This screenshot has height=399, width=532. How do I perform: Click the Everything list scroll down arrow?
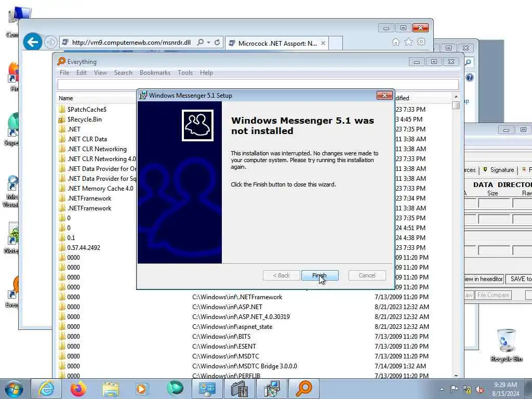click(x=456, y=375)
